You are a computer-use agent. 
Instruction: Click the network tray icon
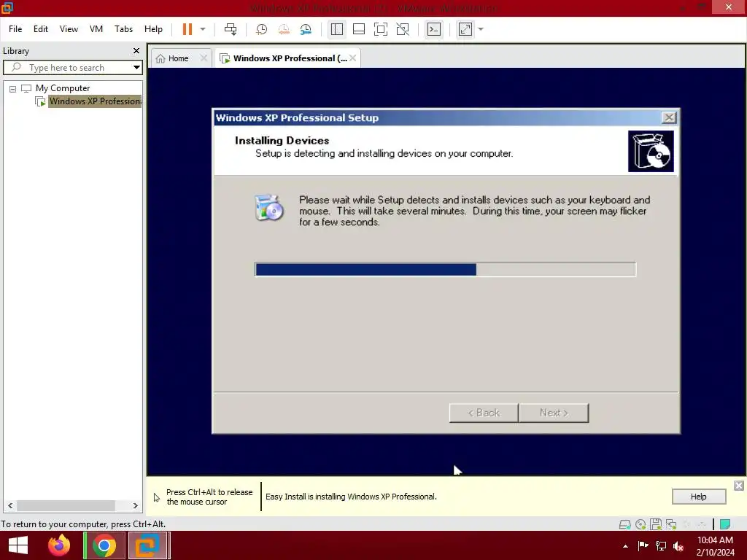(661, 545)
